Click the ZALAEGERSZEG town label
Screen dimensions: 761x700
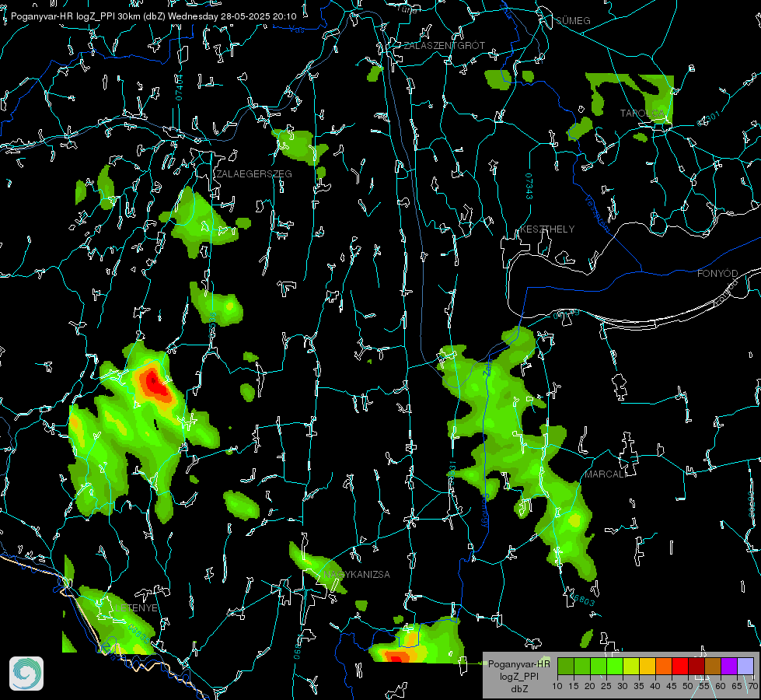[x=254, y=173]
